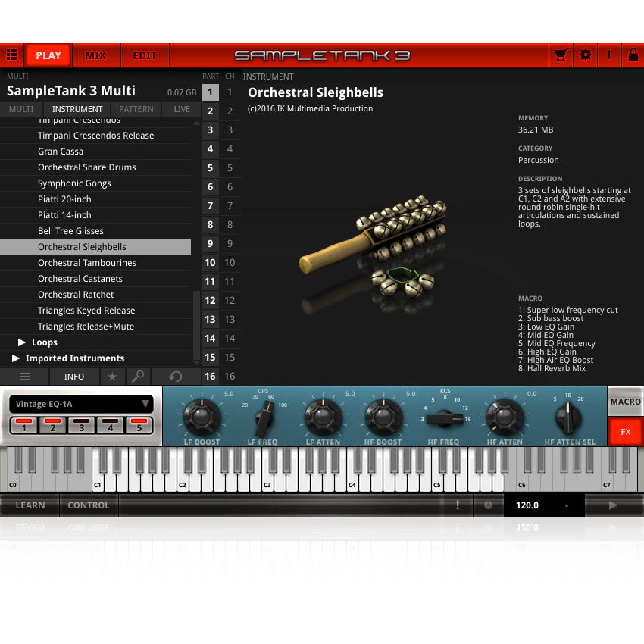Toggle the metronome in the transport bar

tap(487, 505)
